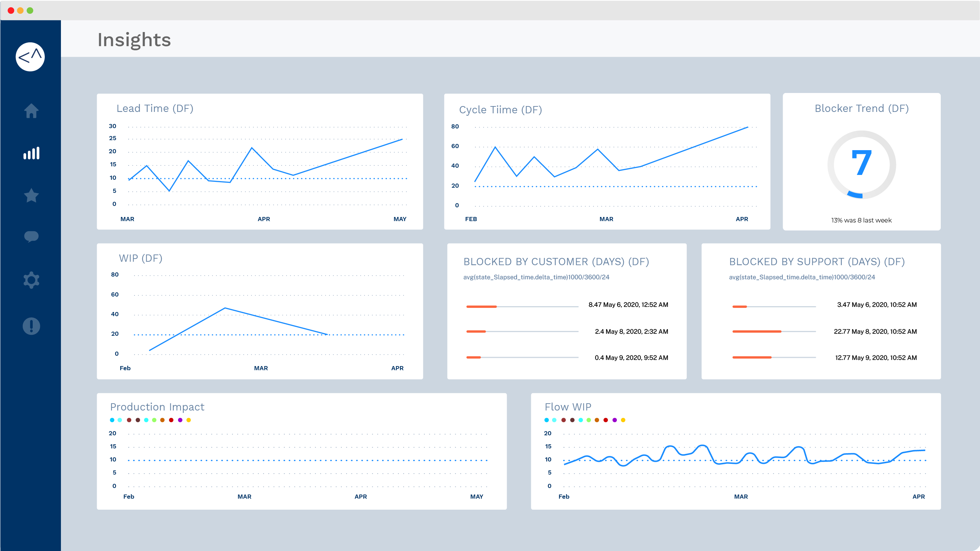Open the Insights bar-chart sidebar icon
The height and width of the screenshot is (551, 980).
click(31, 153)
